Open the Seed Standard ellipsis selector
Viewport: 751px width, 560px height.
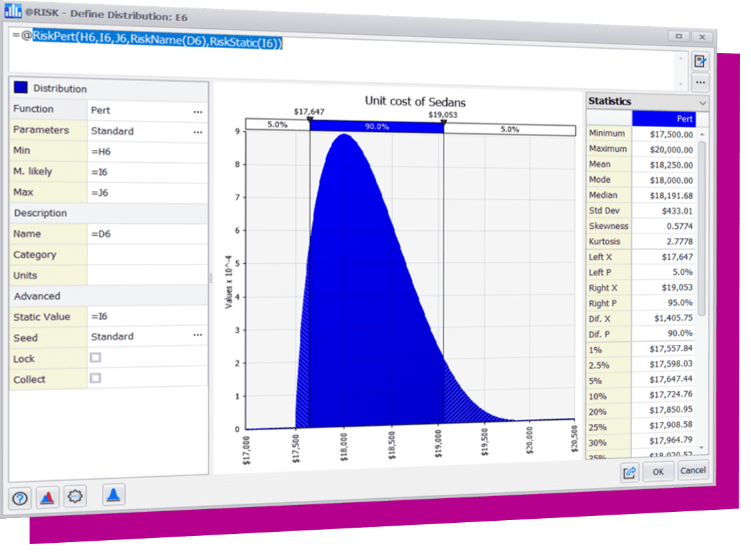pos(198,335)
